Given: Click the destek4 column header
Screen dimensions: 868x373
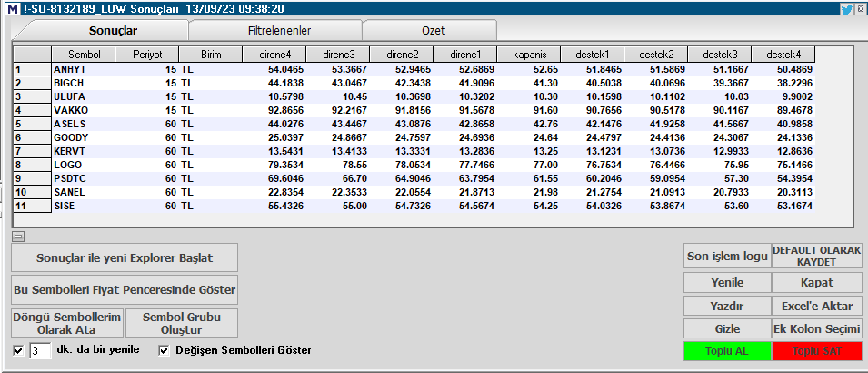Looking at the screenshot, I should click(x=783, y=55).
